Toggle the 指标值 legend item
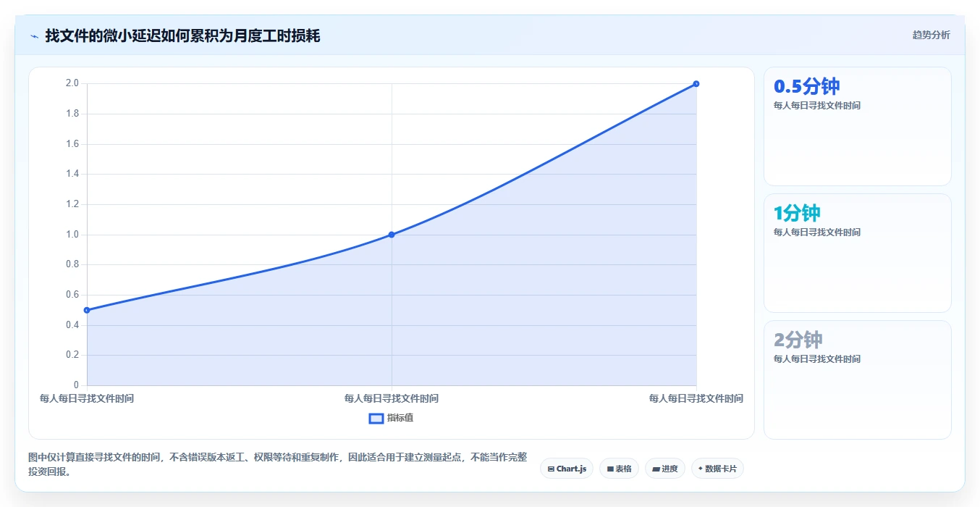The image size is (980, 507). (391, 418)
